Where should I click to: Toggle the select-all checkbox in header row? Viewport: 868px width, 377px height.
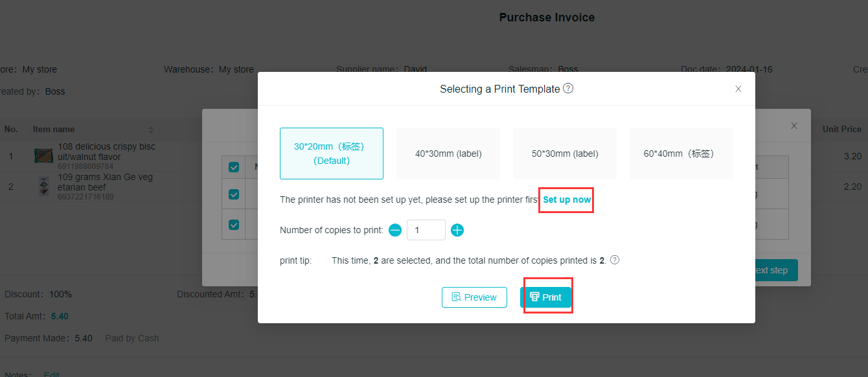pyautogui.click(x=234, y=167)
